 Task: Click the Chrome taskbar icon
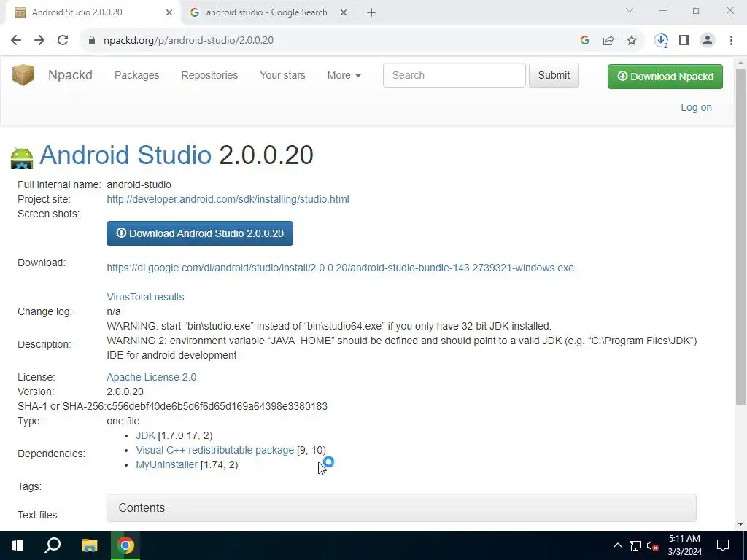pos(125,545)
